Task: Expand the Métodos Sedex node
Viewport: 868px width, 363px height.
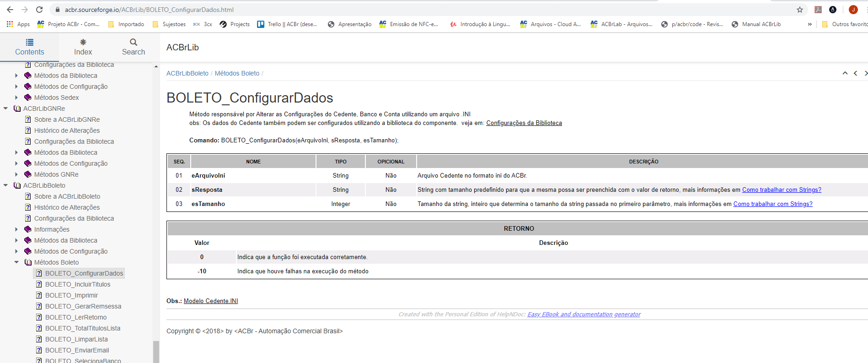Action: pyautogui.click(x=16, y=98)
